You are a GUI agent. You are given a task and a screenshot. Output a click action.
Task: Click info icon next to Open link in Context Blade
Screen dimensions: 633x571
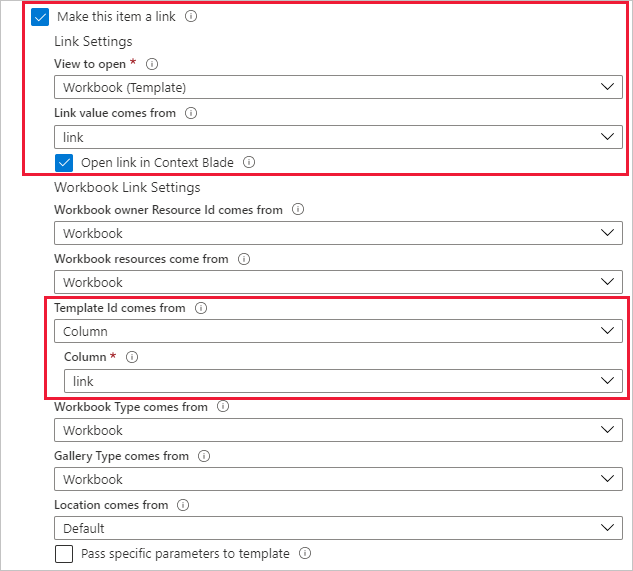[249, 162]
